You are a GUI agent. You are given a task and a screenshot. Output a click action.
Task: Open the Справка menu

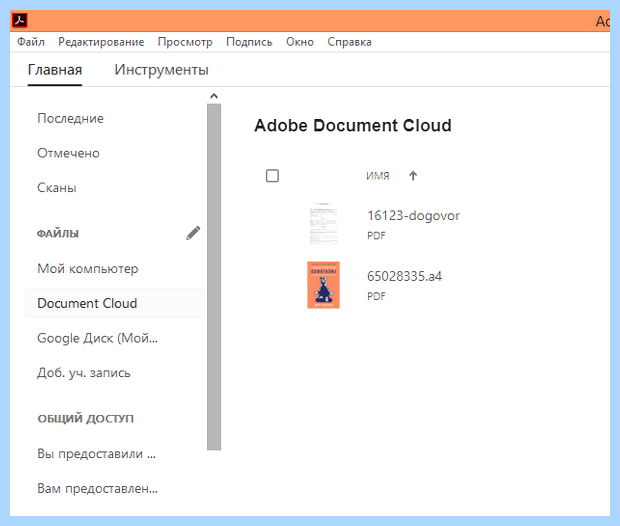(349, 42)
